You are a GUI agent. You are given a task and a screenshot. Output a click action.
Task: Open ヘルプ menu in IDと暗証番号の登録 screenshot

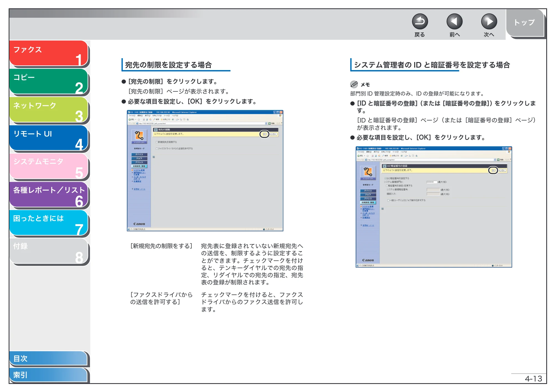(404, 152)
